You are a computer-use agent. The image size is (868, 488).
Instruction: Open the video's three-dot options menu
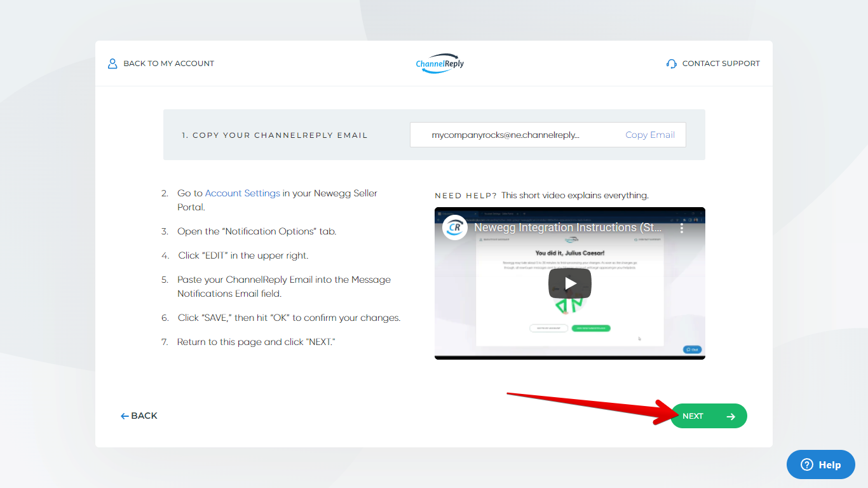682,227
